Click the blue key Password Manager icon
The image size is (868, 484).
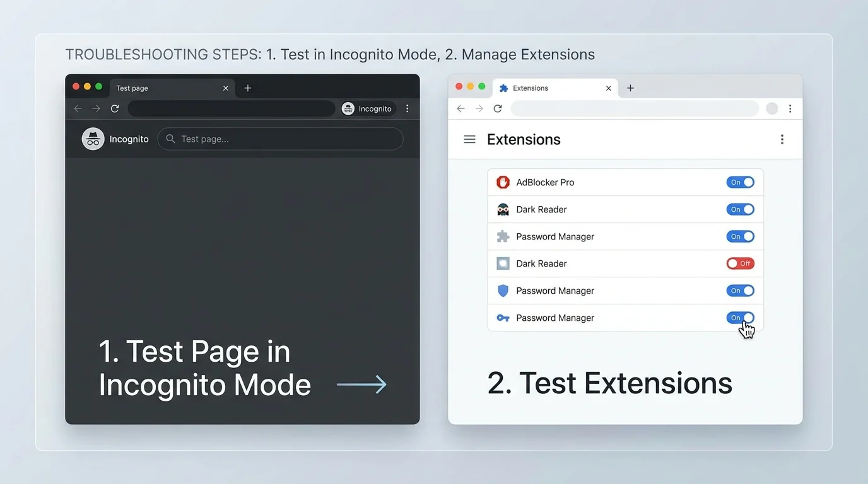click(x=503, y=318)
